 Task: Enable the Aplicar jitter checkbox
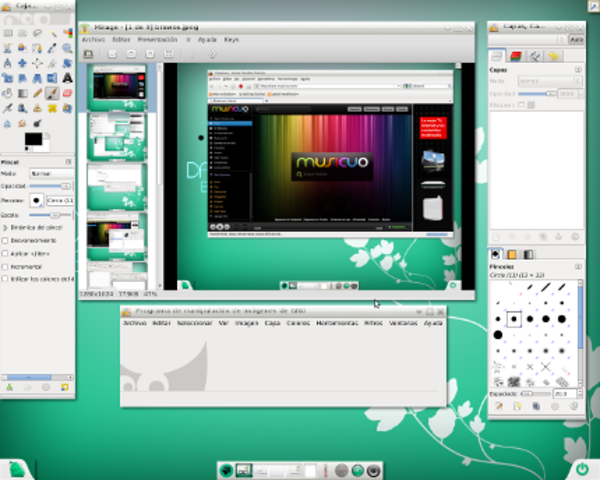tap(5, 253)
